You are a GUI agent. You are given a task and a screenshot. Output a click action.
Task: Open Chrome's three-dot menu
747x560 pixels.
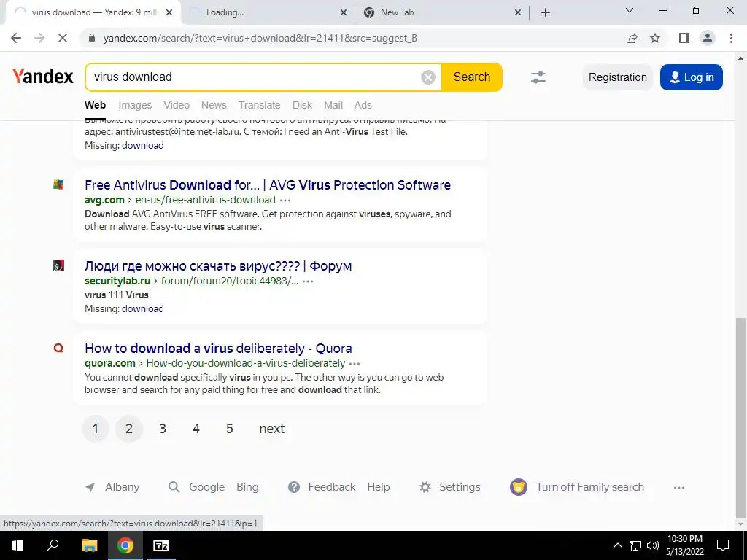(x=731, y=38)
